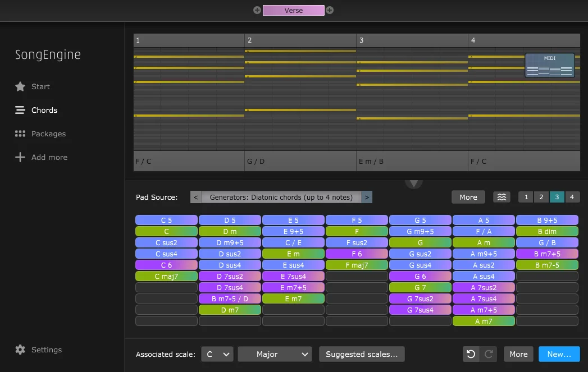Image resolution: width=588 pixels, height=372 pixels.
Task: Click the plus icon right of Verse
Action: [330, 10]
